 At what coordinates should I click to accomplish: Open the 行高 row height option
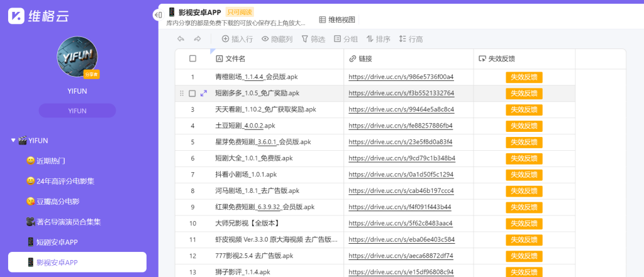point(411,39)
